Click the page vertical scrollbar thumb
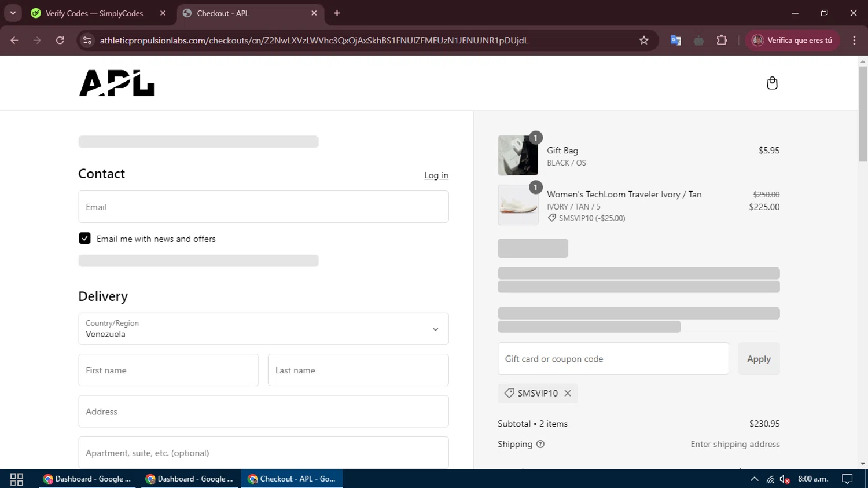Viewport: 868px width, 488px height. point(863,113)
